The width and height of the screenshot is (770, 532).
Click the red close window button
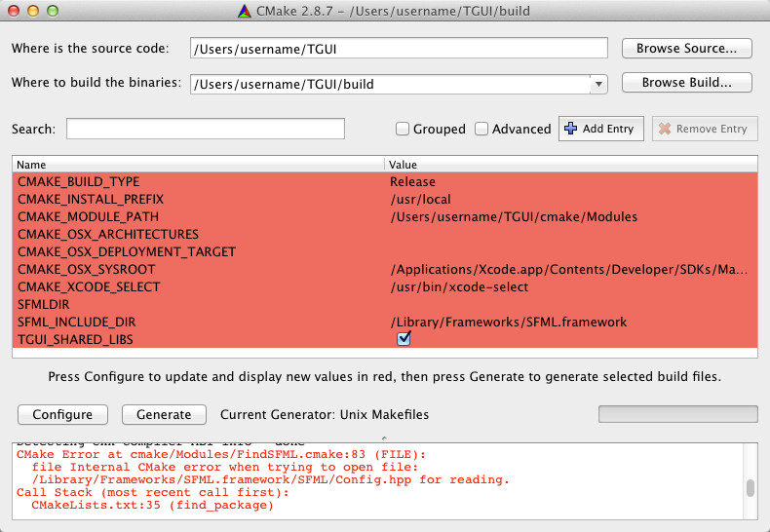(14, 11)
